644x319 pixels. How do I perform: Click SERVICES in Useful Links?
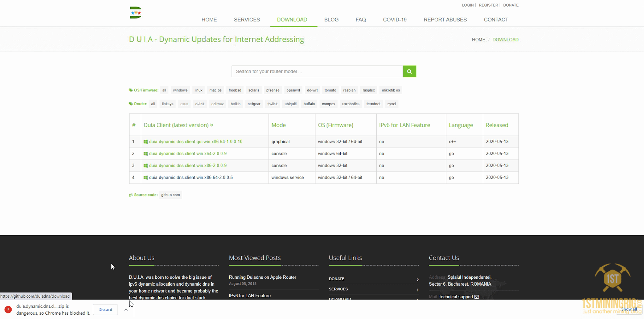click(339, 289)
